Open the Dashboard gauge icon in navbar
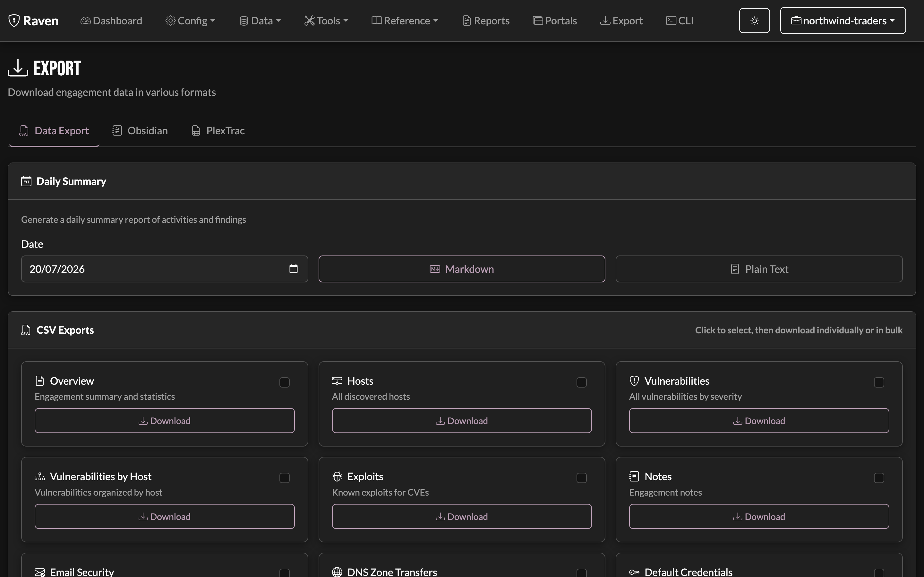This screenshot has height=577, width=924. coord(86,21)
